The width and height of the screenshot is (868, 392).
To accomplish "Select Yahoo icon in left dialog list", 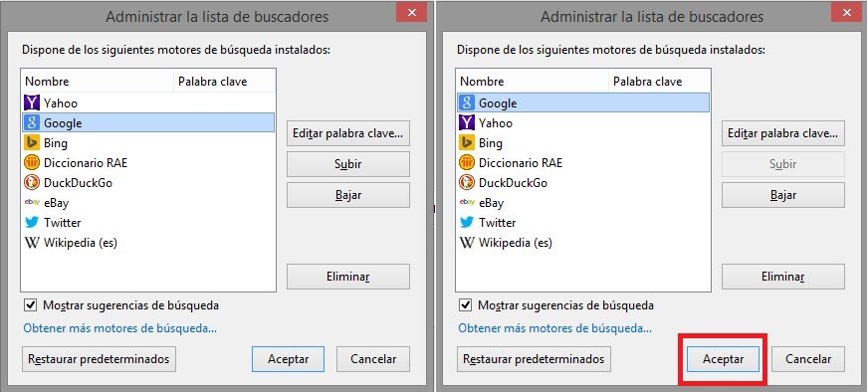I will tap(32, 102).
